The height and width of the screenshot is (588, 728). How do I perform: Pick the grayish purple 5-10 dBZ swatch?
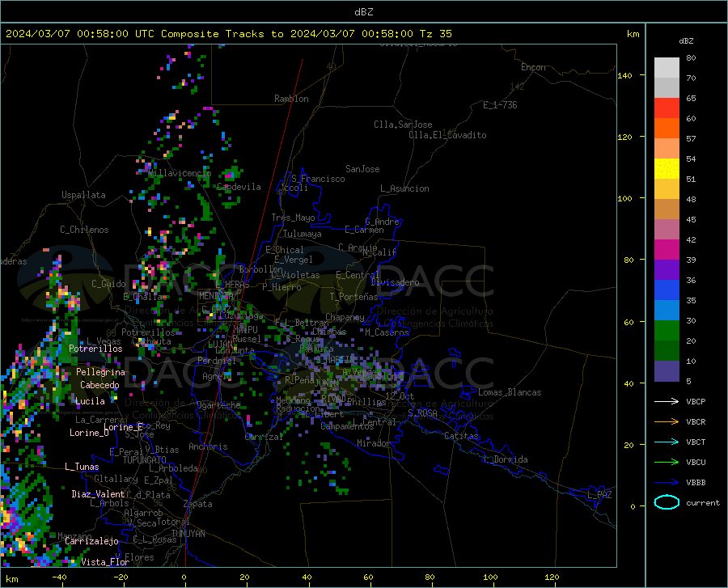(667, 371)
